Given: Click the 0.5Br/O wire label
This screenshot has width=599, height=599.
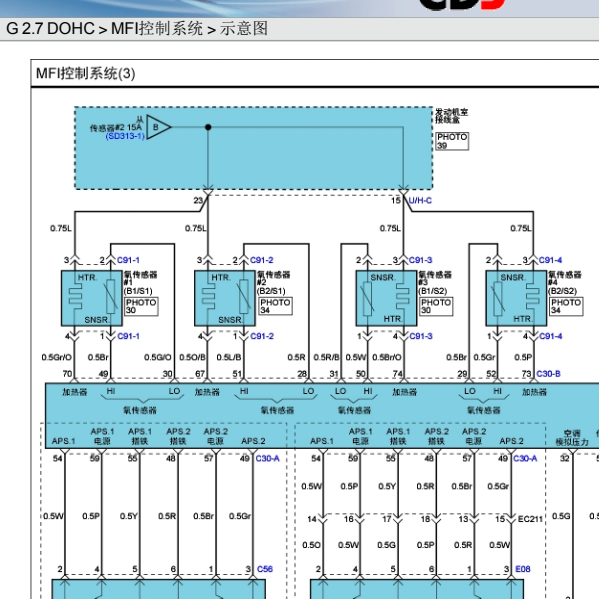Looking at the screenshot, I should [x=387, y=357].
